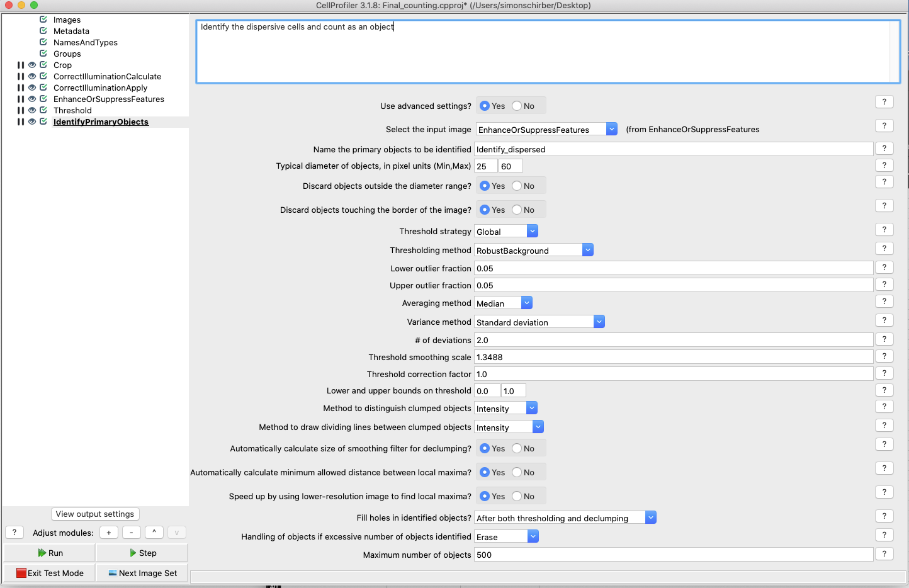Open the Thresholding method dropdown
Viewport: 909px width, 588px height.
[x=587, y=249]
